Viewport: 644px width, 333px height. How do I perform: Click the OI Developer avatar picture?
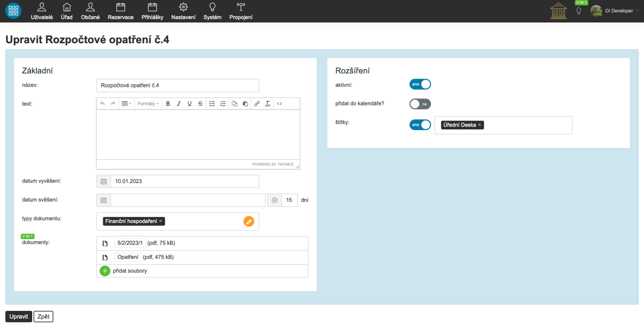click(x=596, y=11)
